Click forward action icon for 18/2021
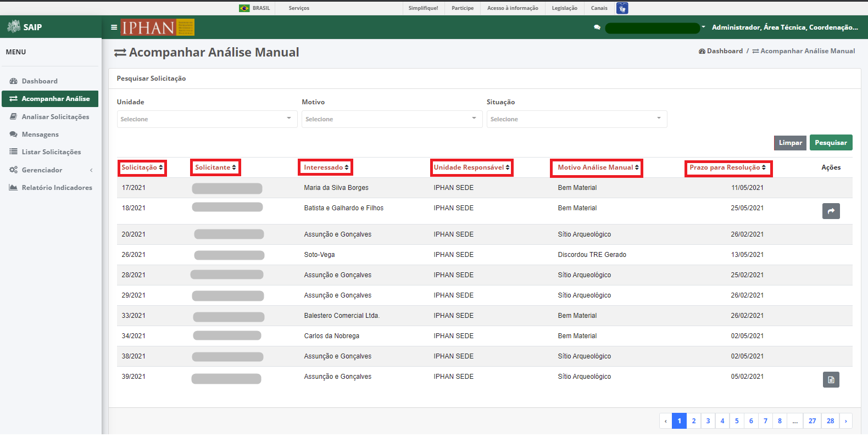This screenshot has width=868, height=437. pos(831,211)
